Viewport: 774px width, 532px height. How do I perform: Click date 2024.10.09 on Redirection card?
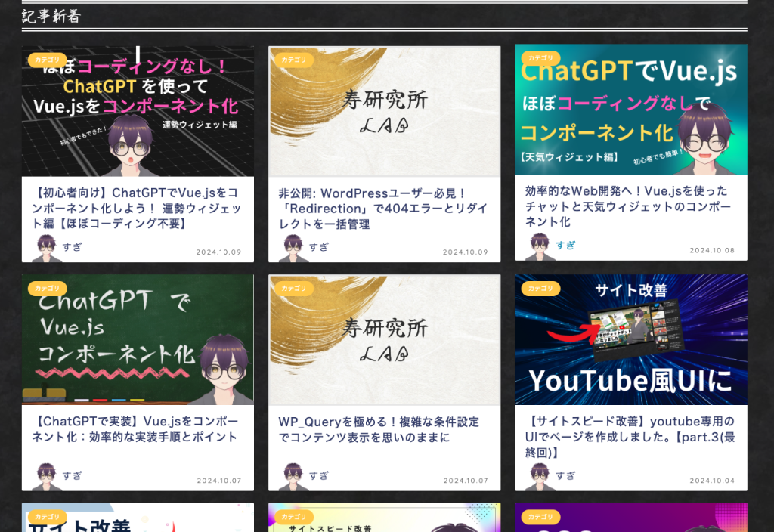[x=466, y=252]
